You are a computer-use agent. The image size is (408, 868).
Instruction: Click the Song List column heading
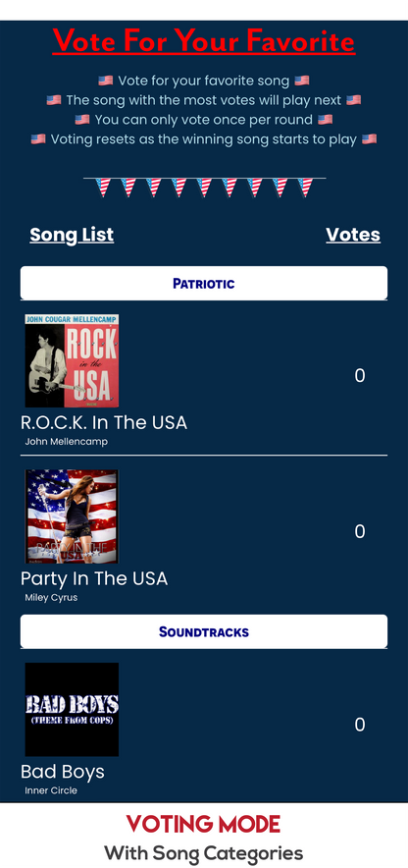click(72, 235)
